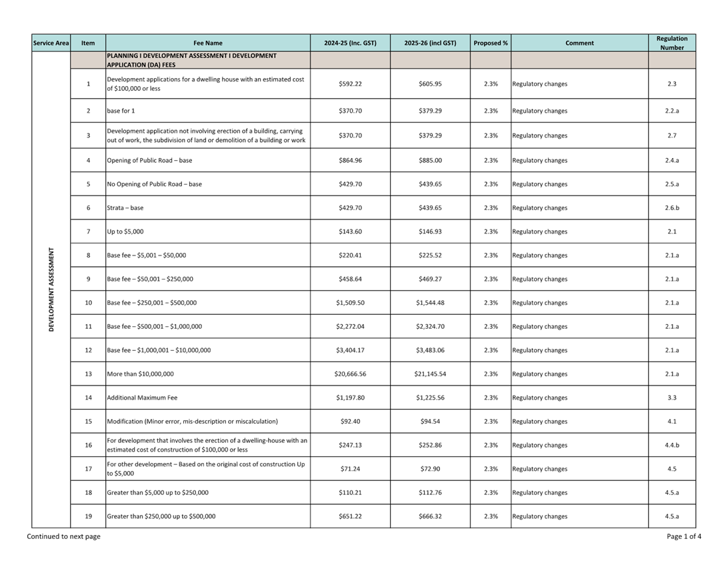Select the '2024-25 (Inc. GST)' header
728x563 pixels.
350,43
